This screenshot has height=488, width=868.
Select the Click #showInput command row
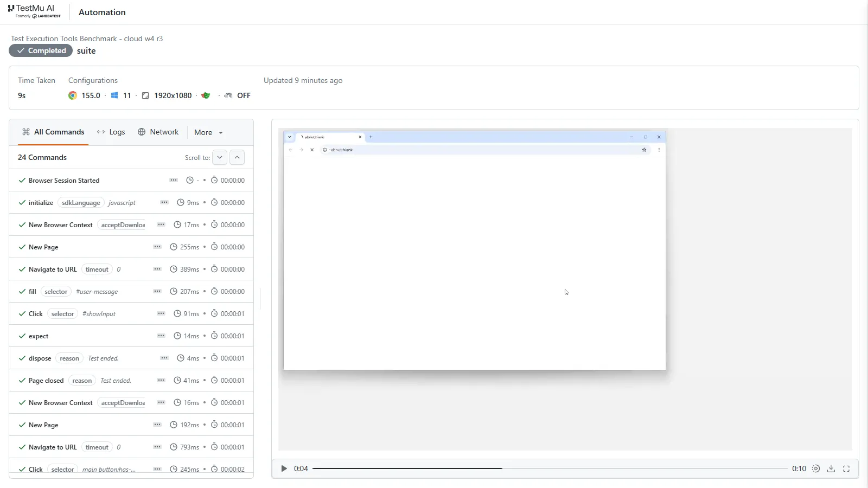[131, 313]
